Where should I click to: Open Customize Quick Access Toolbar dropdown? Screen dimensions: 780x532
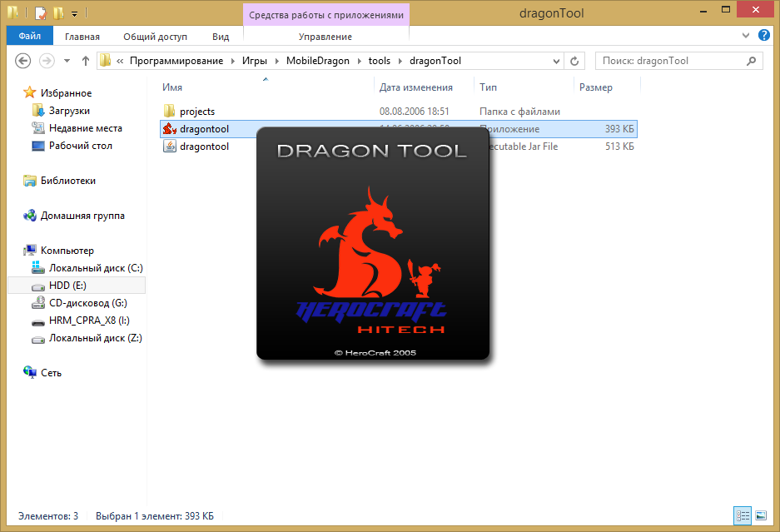(75, 14)
